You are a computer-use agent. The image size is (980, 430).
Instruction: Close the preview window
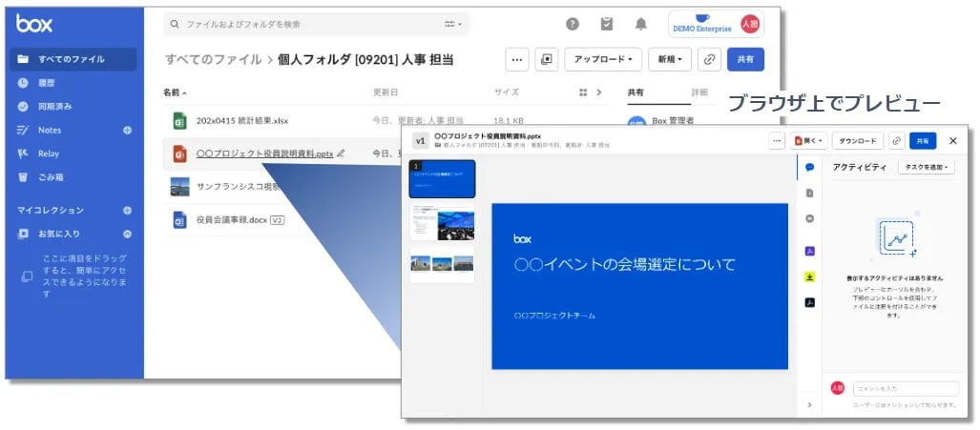(x=953, y=141)
